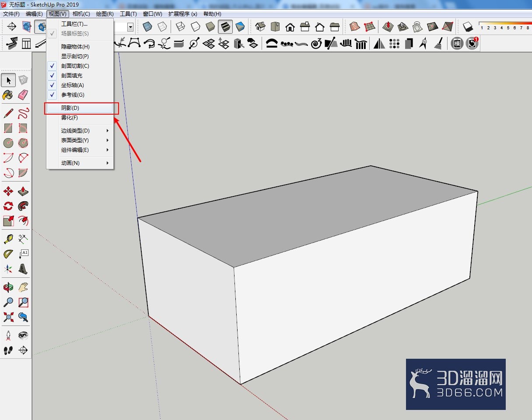Toggle Guides (参考线) visibility
The image size is (532, 420).
tap(80, 95)
